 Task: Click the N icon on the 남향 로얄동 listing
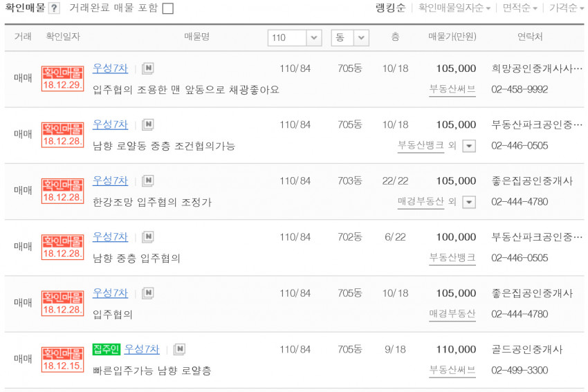(x=147, y=125)
